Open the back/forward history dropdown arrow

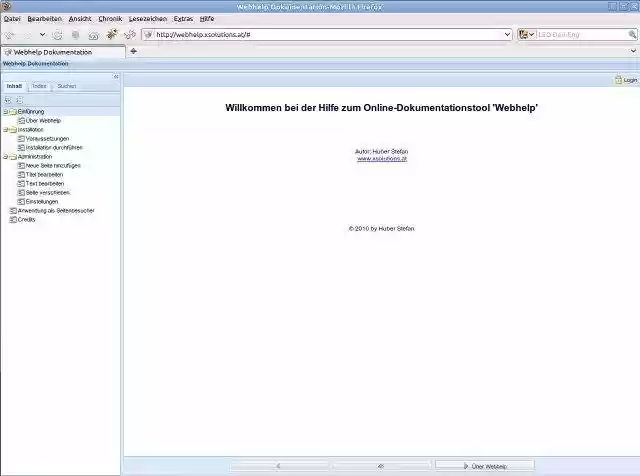click(x=42, y=35)
